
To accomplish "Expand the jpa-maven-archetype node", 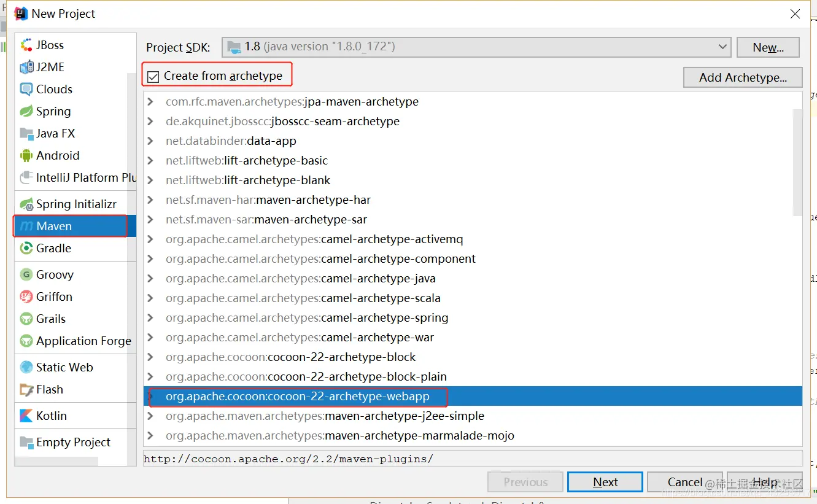I will click(151, 102).
